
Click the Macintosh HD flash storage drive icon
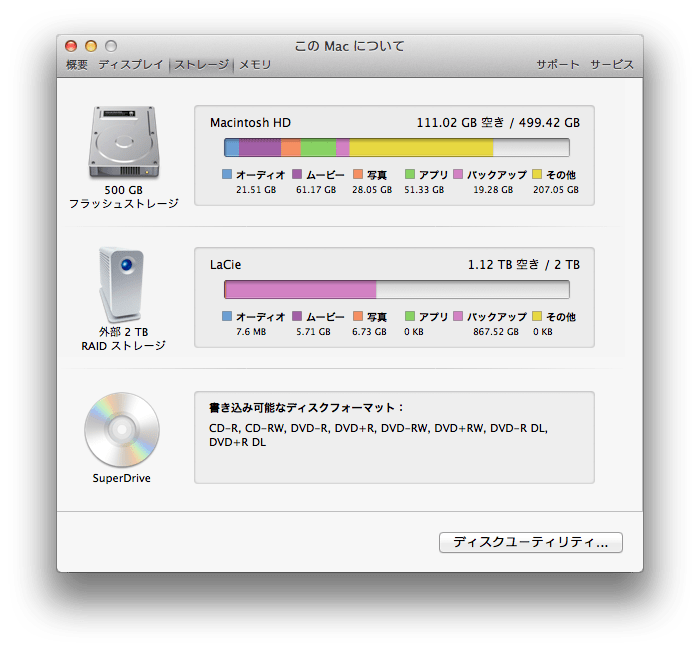point(124,142)
